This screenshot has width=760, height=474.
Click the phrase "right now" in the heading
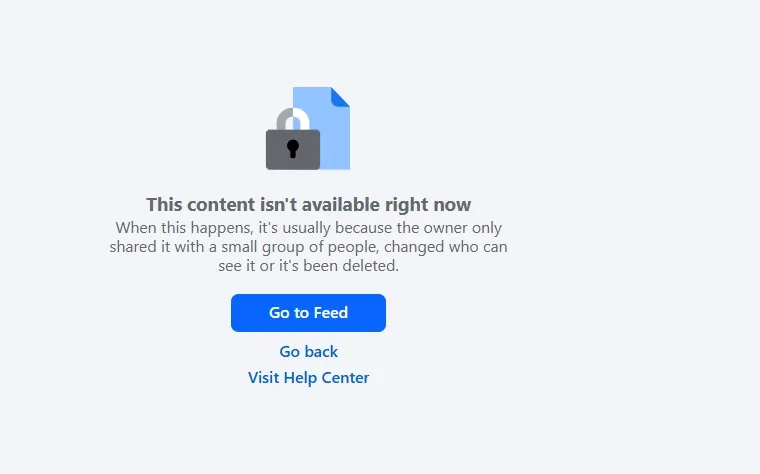tap(428, 205)
